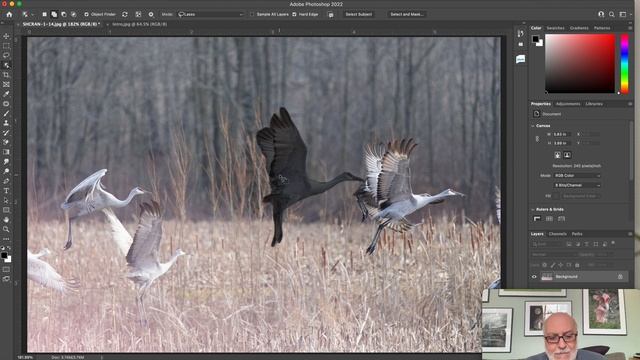Screen dimensions: 640x360
Task: Select the Blur tool
Action: tap(6, 162)
